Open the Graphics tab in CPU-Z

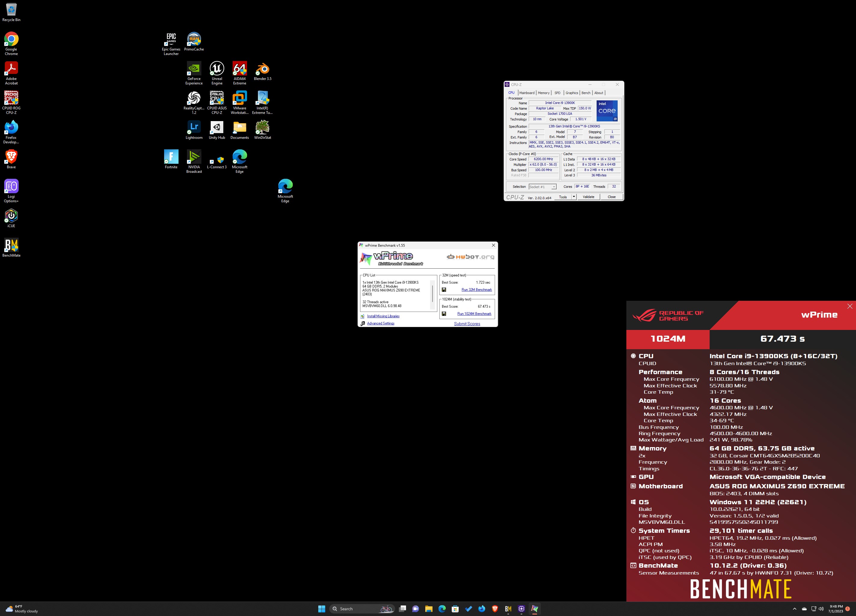(x=571, y=93)
